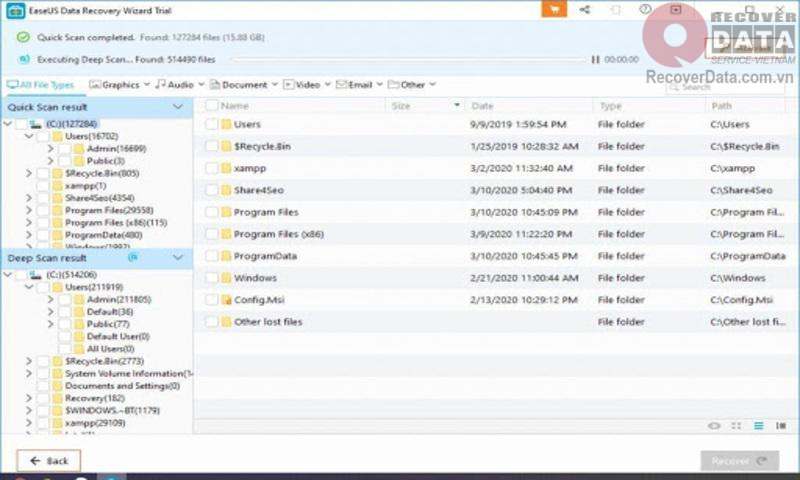
Task: Sort by the Date column header
Action: coord(482,106)
